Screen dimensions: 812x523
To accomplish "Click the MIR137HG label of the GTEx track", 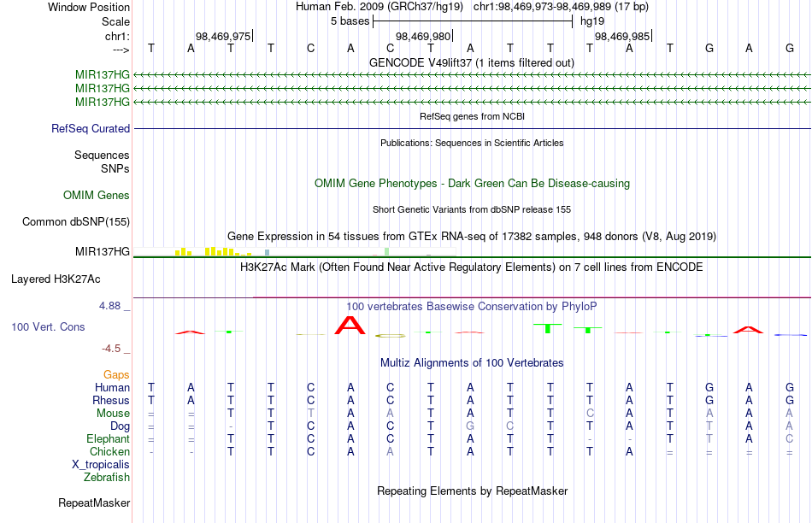I will pos(102,251).
